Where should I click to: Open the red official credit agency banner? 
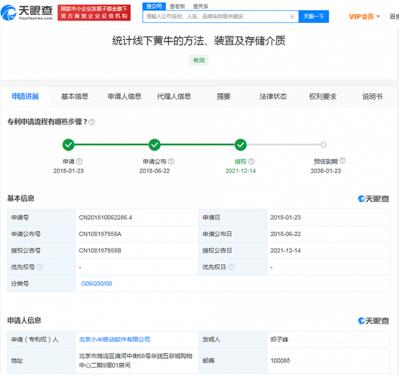[x=94, y=13]
